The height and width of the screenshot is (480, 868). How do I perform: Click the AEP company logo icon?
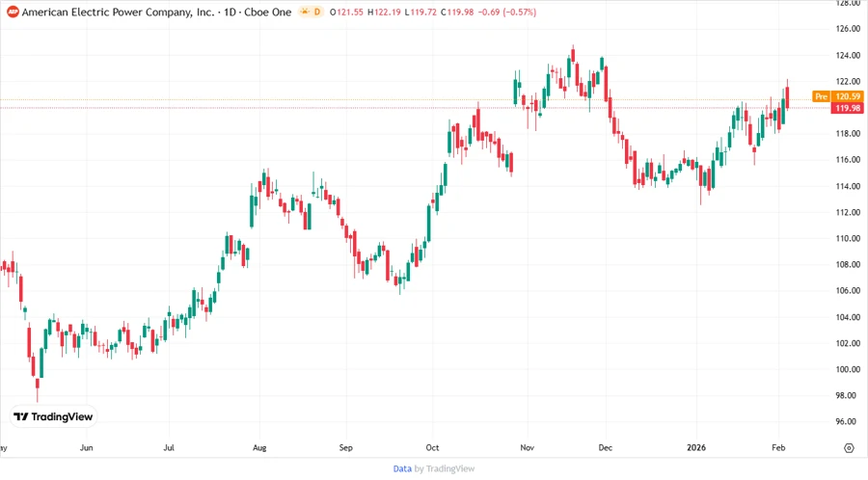[x=13, y=13]
